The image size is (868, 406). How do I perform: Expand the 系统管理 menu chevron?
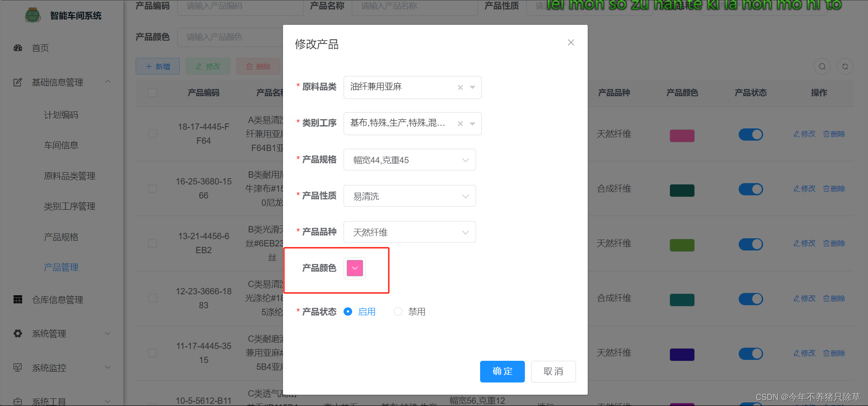(x=108, y=333)
